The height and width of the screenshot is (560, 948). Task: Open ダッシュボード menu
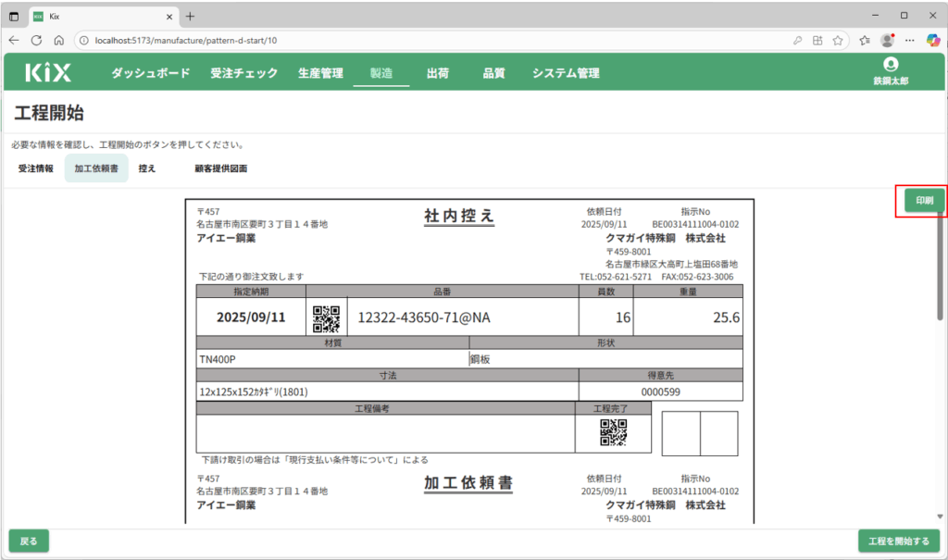pos(151,73)
